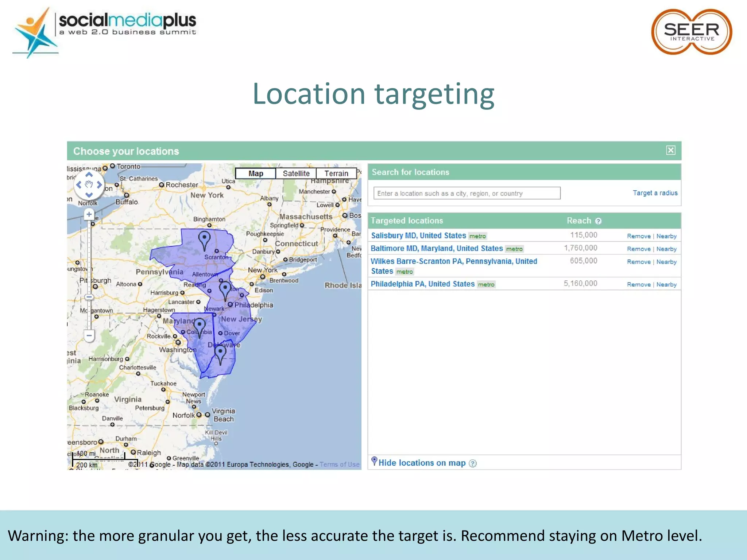Click the 5,160,000 reach value
Viewport: 747px width, 560px height.
pos(580,283)
